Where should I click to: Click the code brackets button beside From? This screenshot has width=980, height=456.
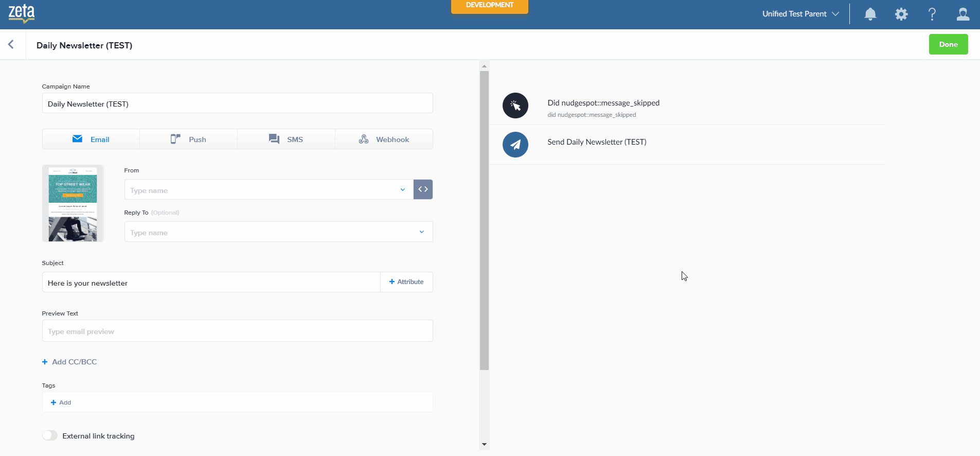point(423,189)
